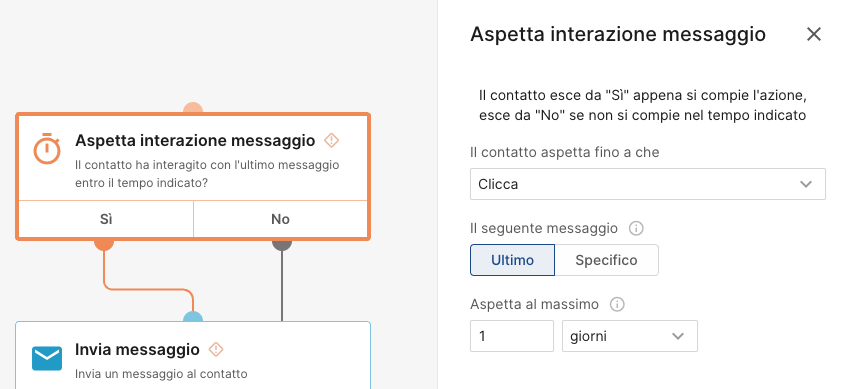Click the orange stopwatch icon in the wait node
Viewport: 847px width, 389px height.
pos(47,149)
